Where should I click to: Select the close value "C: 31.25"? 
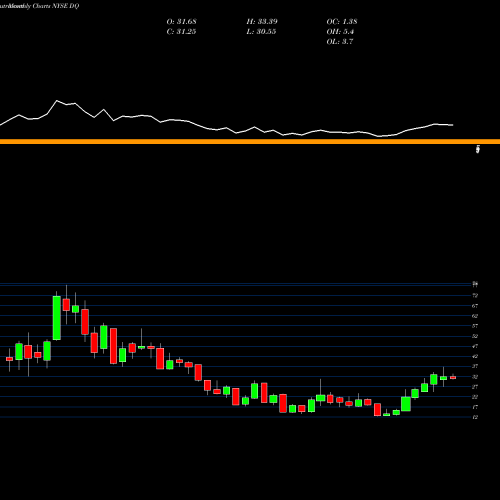pyautogui.click(x=181, y=32)
